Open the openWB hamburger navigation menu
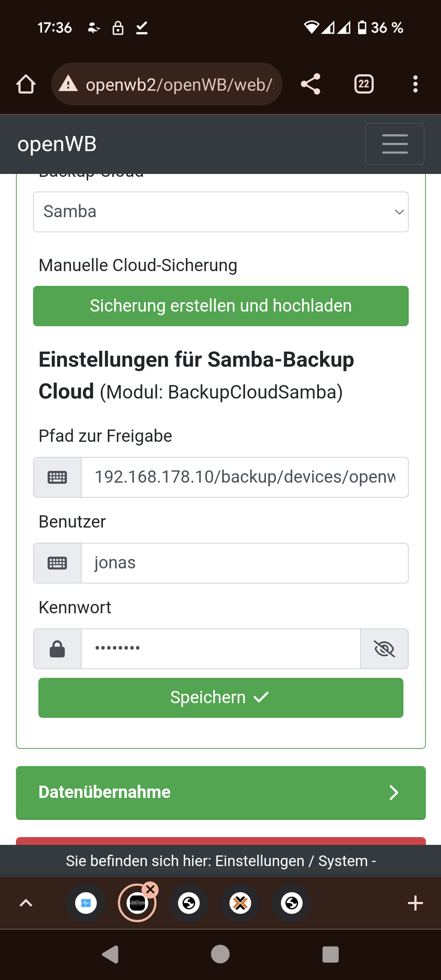Viewport: 441px width, 980px height. click(394, 144)
